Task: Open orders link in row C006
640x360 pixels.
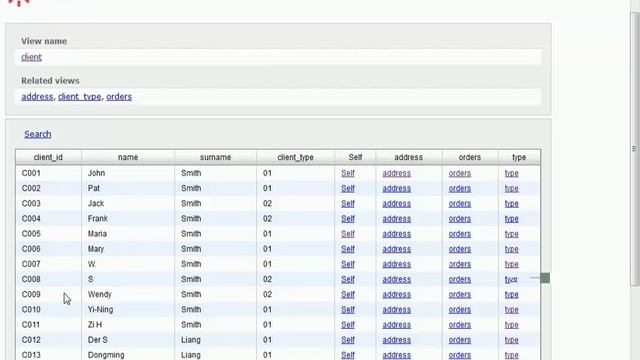Action: [460, 249]
